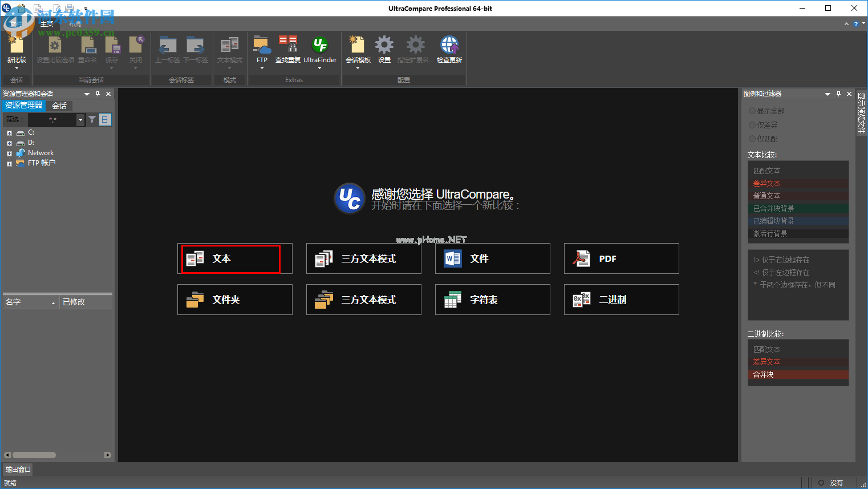868x489 pixels.
Task: Click the 文本模式 mode icon in the ribbon
Action: tap(230, 45)
